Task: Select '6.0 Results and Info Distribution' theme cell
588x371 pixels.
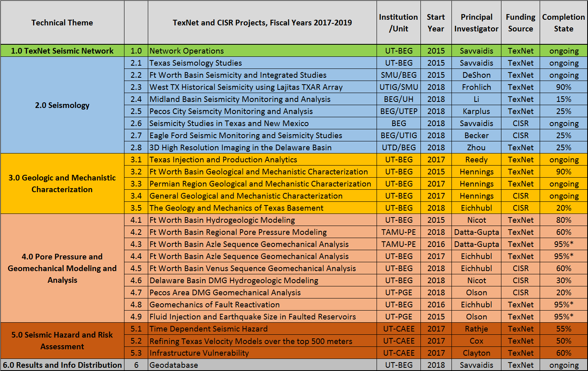Action: (x=62, y=365)
